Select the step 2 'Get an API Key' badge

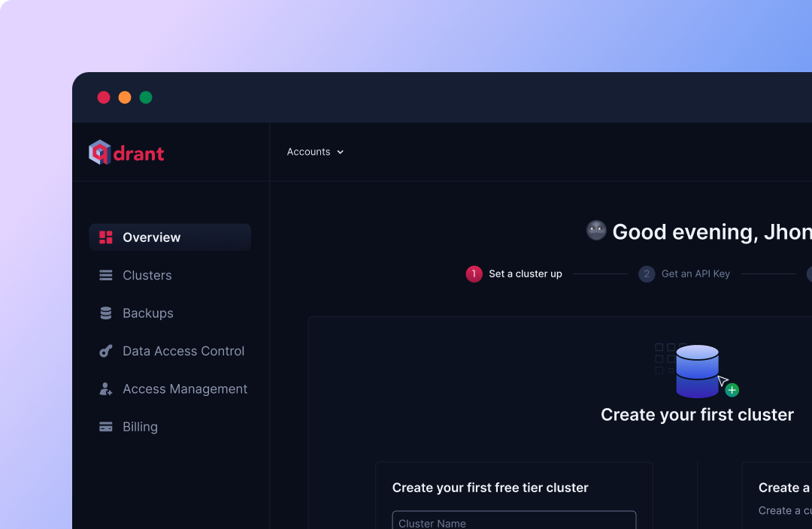click(646, 274)
